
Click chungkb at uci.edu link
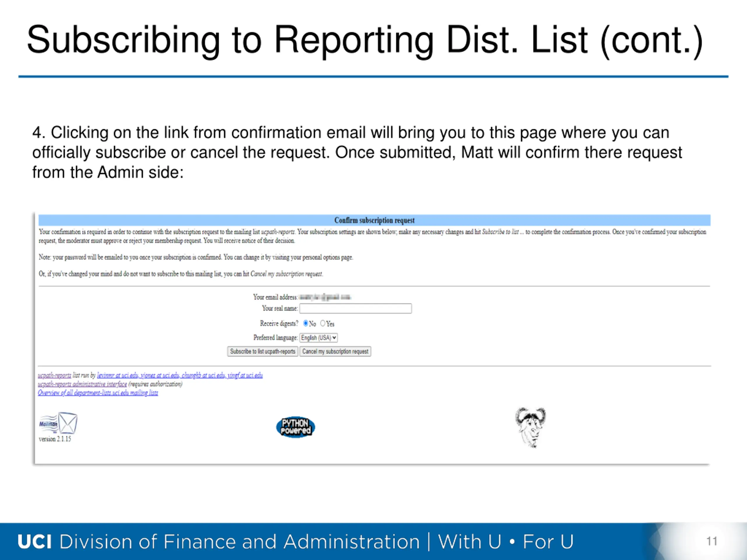[x=203, y=375]
